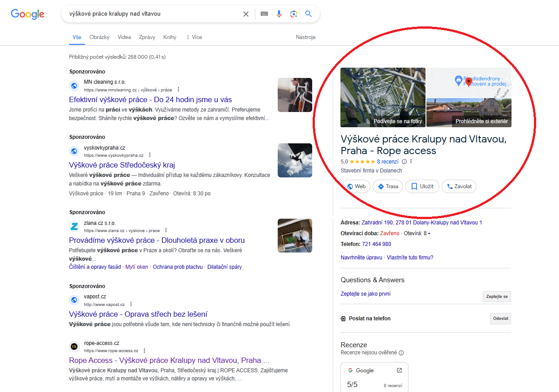Viewport: 559px width, 392px height.
Task: Open options menu for rope-access.cz result
Action: click(x=144, y=350)
